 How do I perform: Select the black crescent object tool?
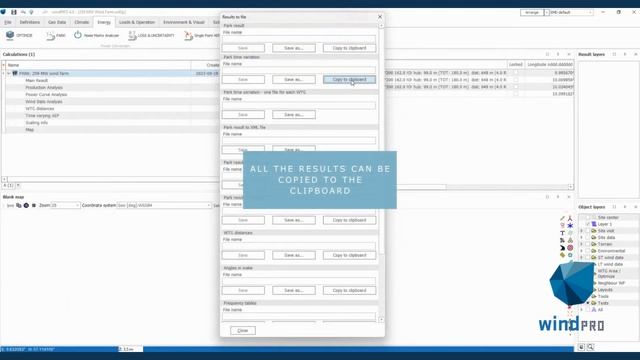pyautogui.click(x=562, y=248)
